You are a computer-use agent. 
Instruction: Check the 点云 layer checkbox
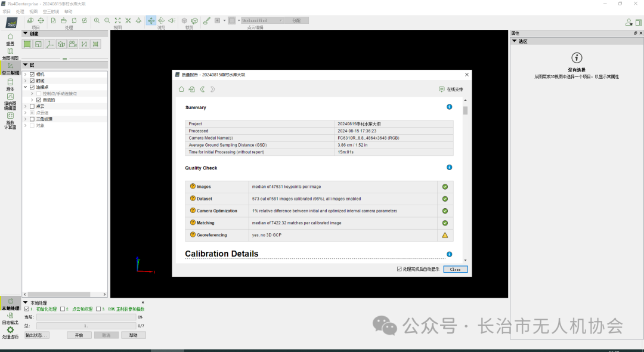32,106
